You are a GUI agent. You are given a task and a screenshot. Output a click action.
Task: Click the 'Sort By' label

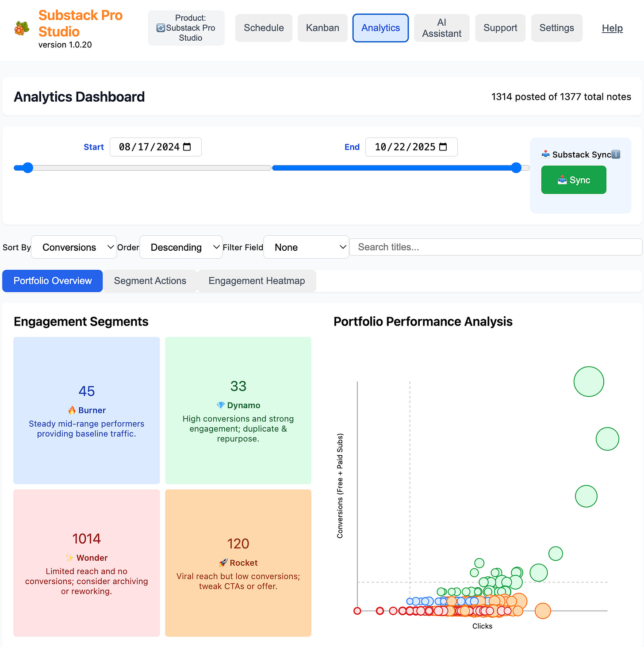[17, 247]
